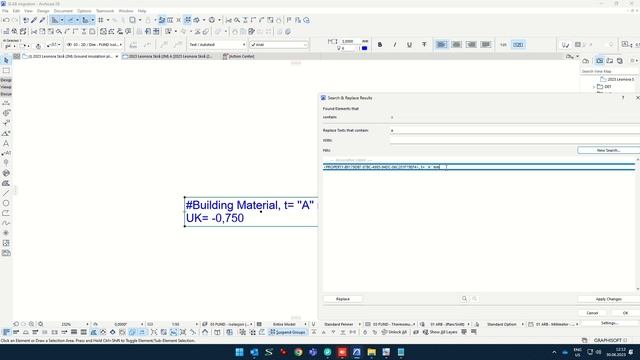Click Show All Layers in bottom toolbar
This screenshot has width=640, height=360.
[441, 332]
